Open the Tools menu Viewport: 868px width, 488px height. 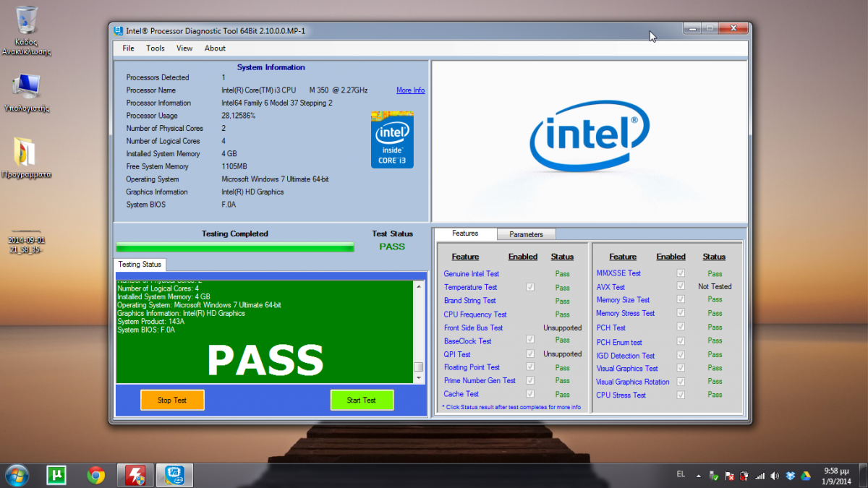156,48
